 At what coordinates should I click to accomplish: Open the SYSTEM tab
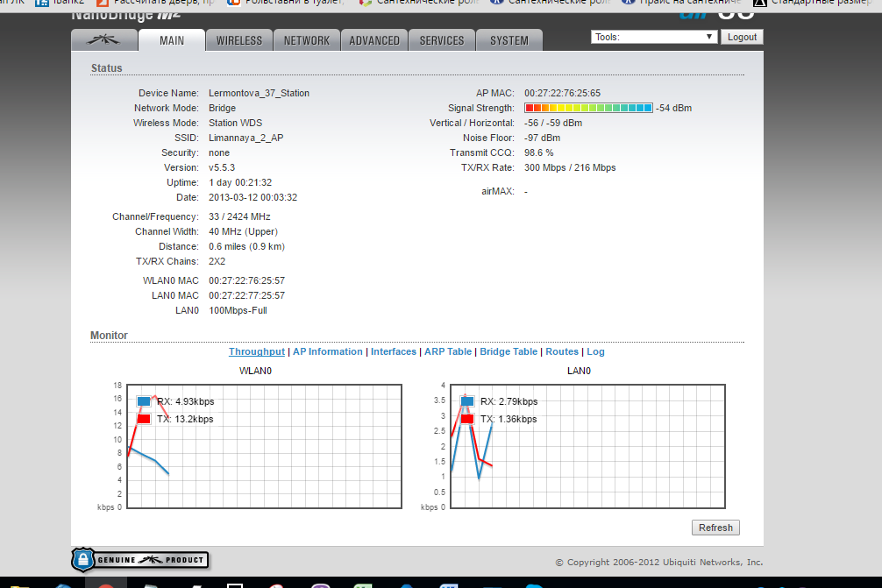click(509, 40)
